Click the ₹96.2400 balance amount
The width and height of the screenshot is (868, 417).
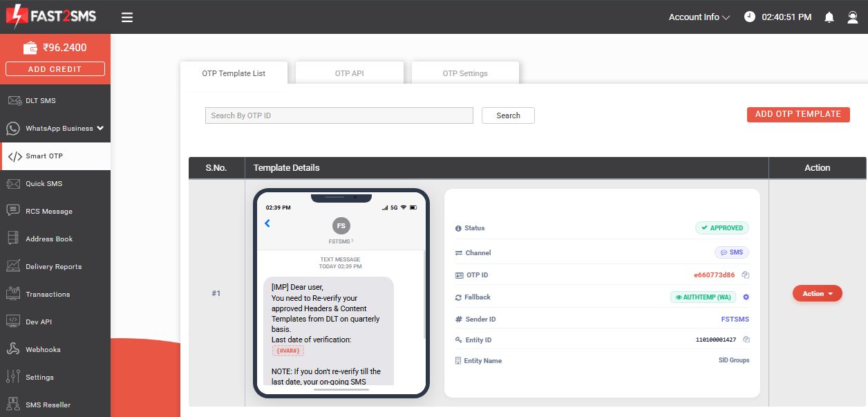click(65, 48)
